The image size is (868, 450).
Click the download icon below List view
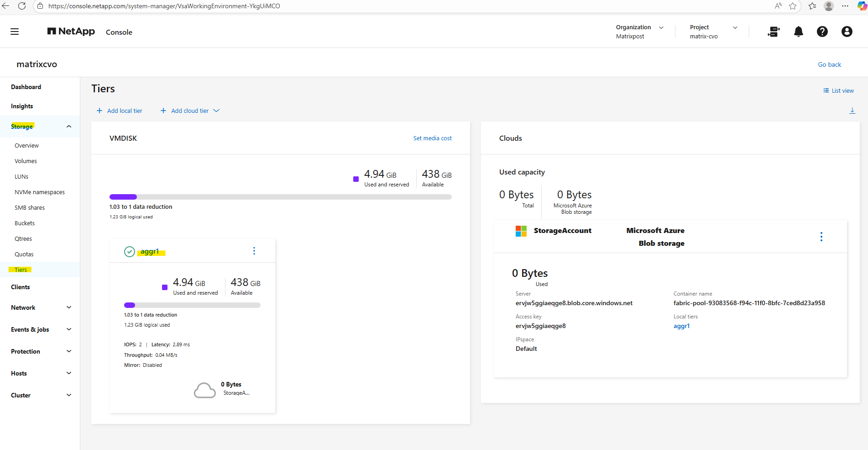coord(852,111)
